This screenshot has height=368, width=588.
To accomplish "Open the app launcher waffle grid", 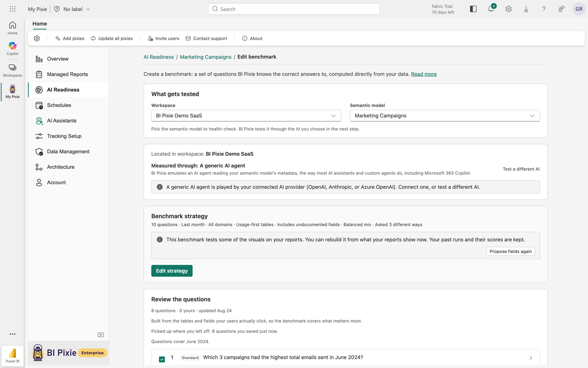I will click(12, 9).
